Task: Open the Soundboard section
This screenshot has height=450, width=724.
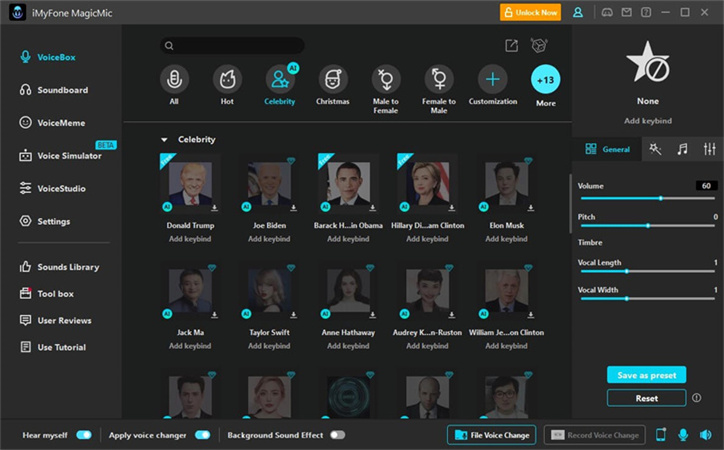Action: coord(54,90)
